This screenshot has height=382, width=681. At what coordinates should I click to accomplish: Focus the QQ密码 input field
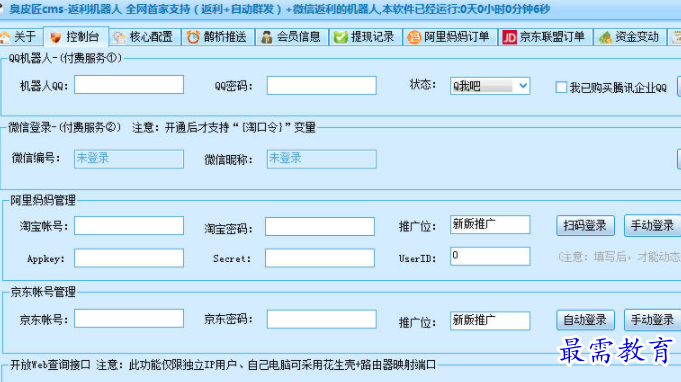pos(322,86)
